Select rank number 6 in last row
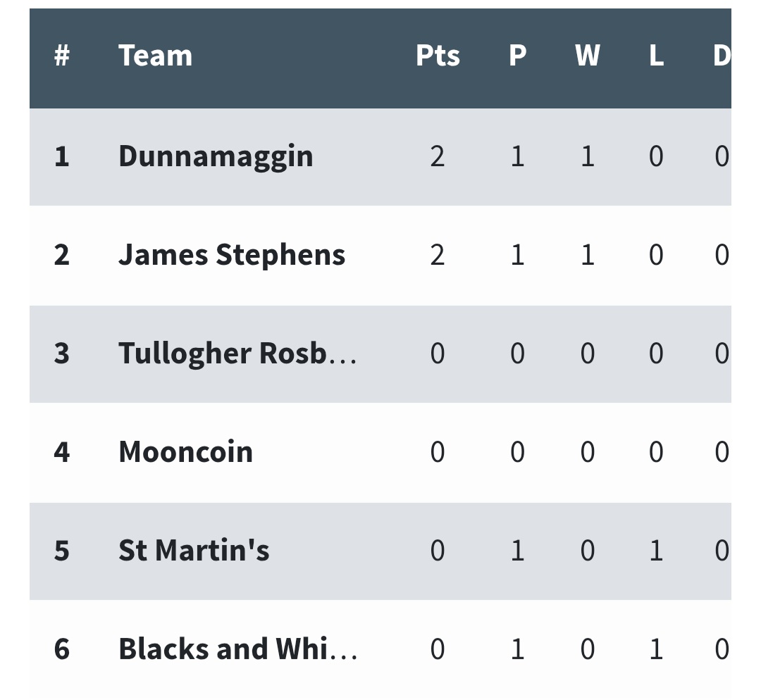This screenshot has height=700, width=761. click(x=62, y=649)
